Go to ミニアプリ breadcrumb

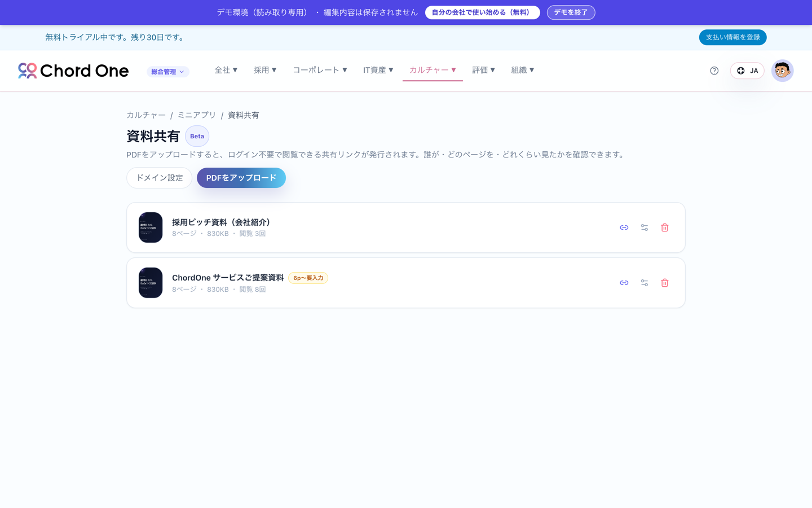tap(197, 115)
